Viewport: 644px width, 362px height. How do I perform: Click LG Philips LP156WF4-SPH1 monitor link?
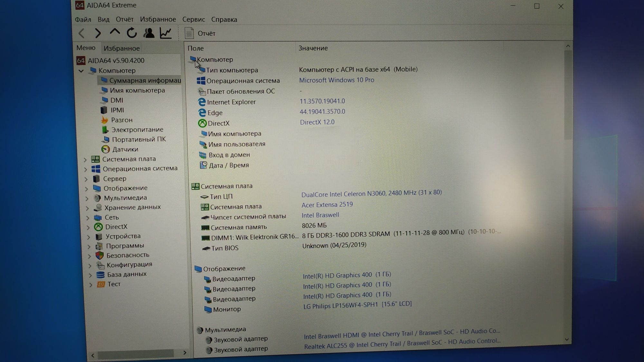[357, 305]
